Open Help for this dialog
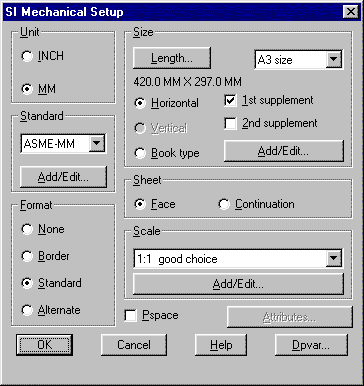Viewport: 364px width, 386px height. (221, 345)
